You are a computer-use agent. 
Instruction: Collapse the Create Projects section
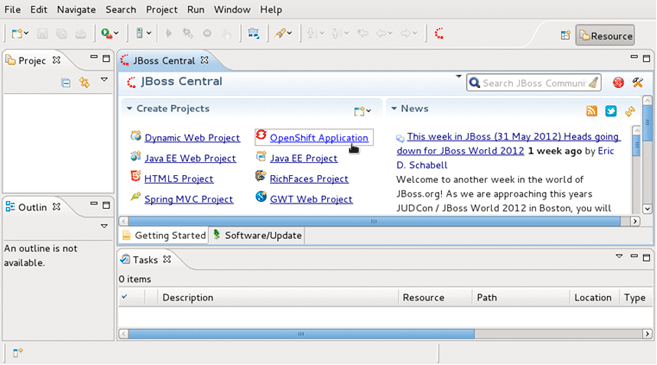pos(129,109)
